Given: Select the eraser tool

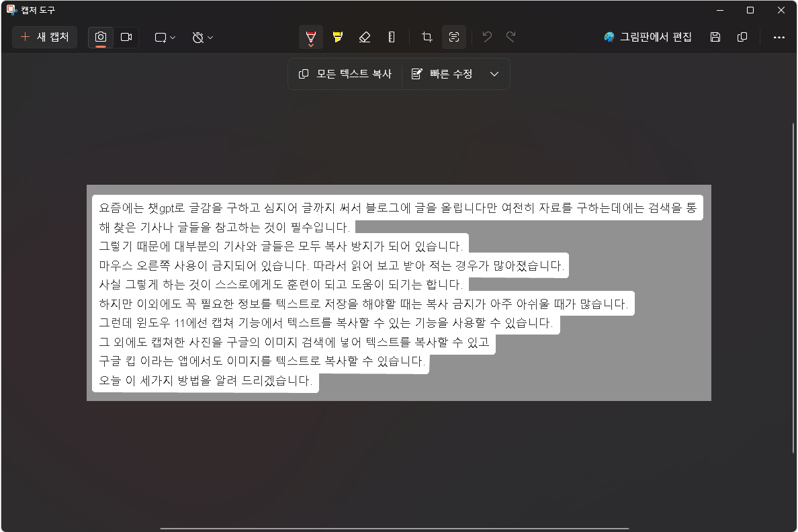Looking at the screenshot, I should point(364,37).
